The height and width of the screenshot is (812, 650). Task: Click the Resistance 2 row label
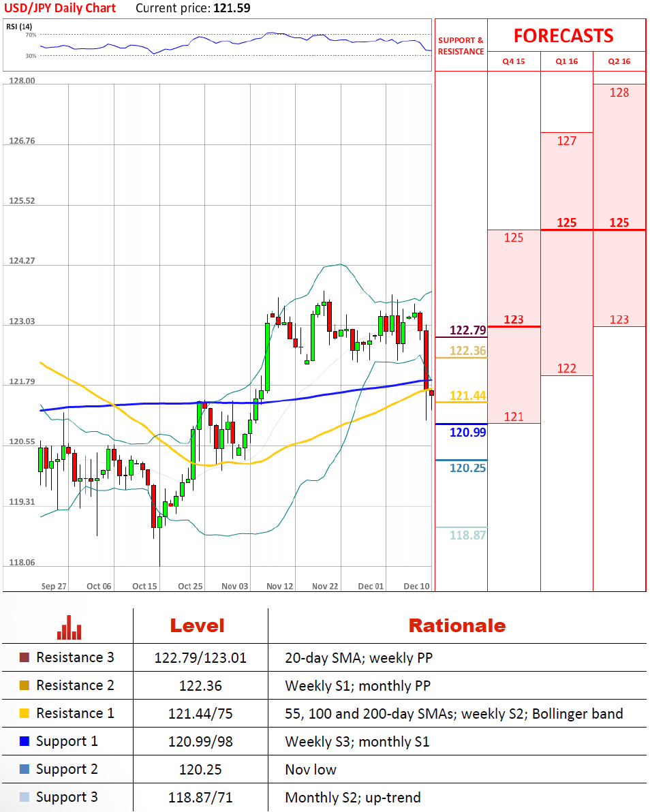pyautogui.click(x=75, y=685)
